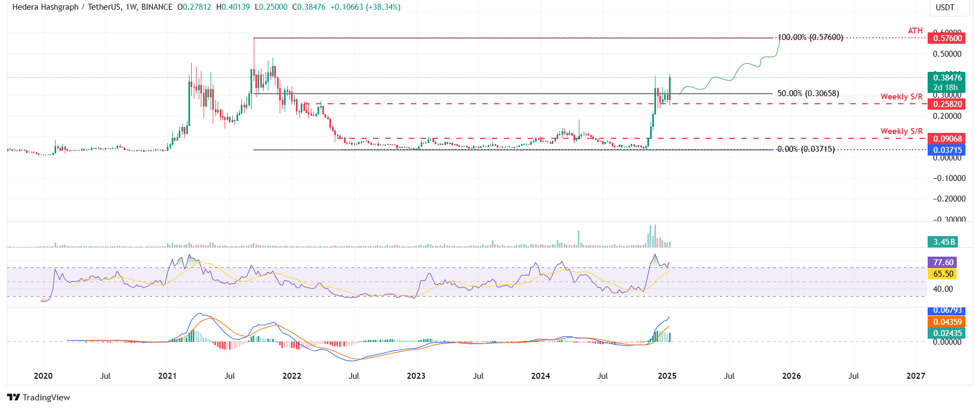Click the RSI value label 77.60
980x409 pixels.
pyautogui.click(x=942, y=263)
